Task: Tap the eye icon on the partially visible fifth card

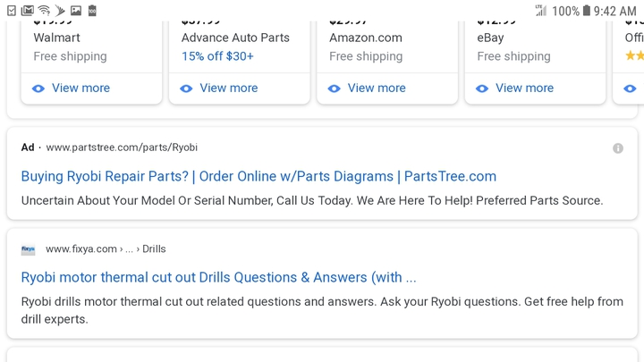Action: pyautogui.click(x=630, y=88)
